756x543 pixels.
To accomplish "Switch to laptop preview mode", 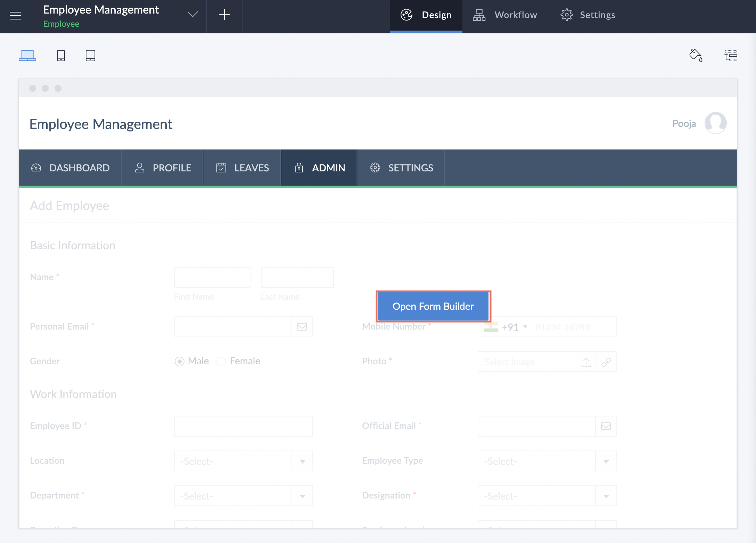I will [27, 56].
